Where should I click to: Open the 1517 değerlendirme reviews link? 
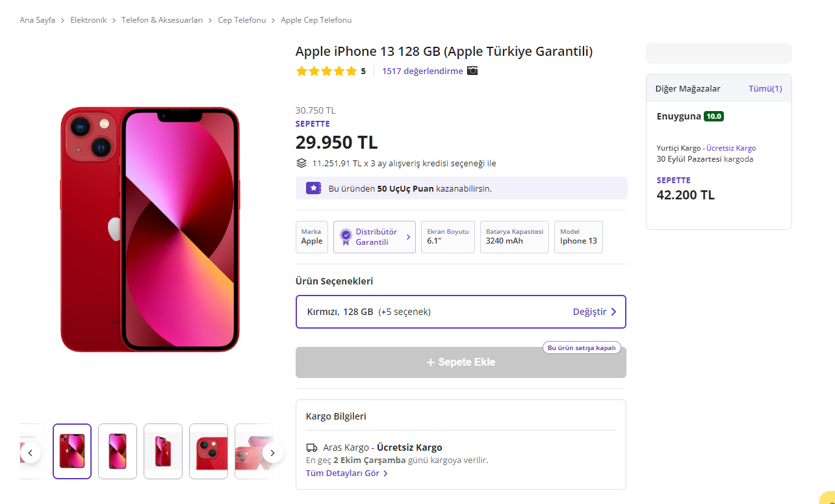(422, 71)
